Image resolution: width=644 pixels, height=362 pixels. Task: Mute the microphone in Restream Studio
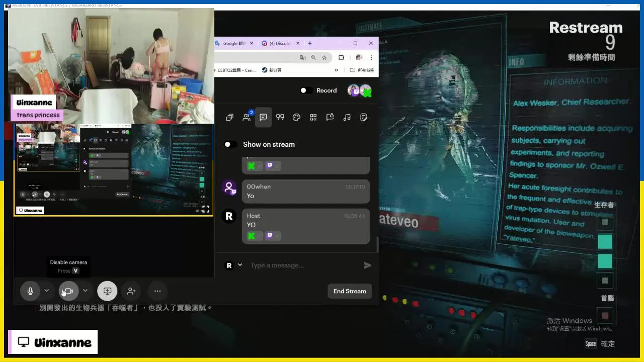tap(30, 291)
